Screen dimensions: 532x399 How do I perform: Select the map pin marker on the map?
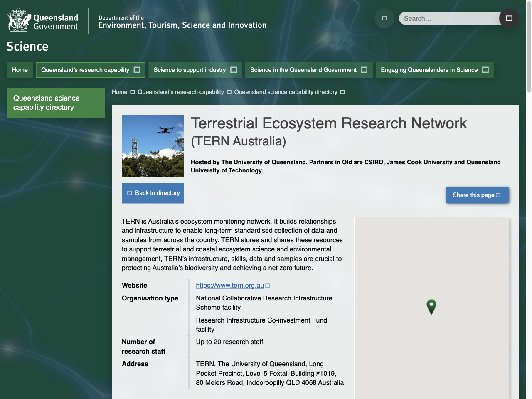pos(431,307)
